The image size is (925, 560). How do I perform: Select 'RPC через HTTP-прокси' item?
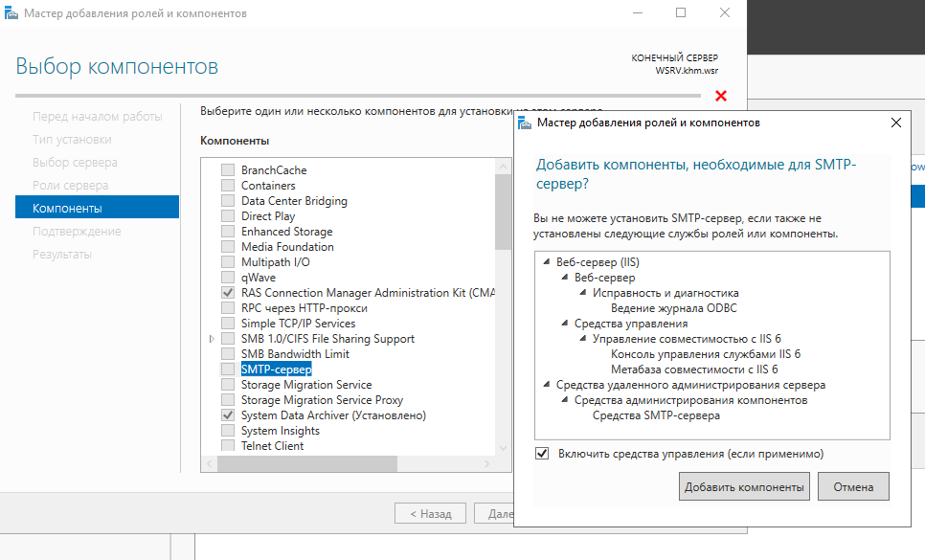coord(304,307)
